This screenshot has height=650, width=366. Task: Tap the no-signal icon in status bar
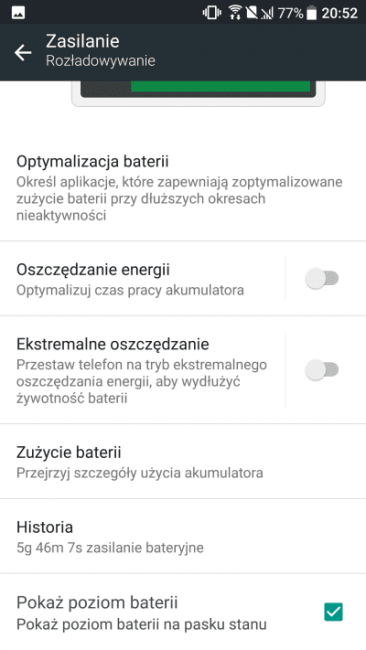267,13
